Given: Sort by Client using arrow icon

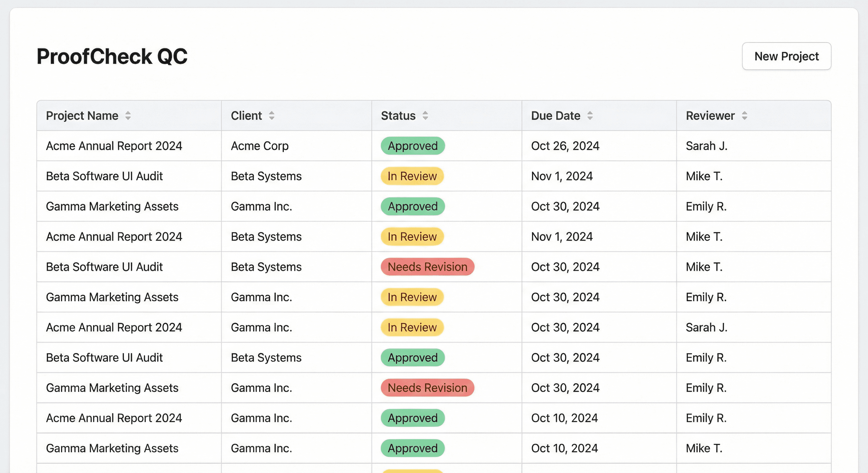Looking at the screenshot, I should click(x=272, y=115).
